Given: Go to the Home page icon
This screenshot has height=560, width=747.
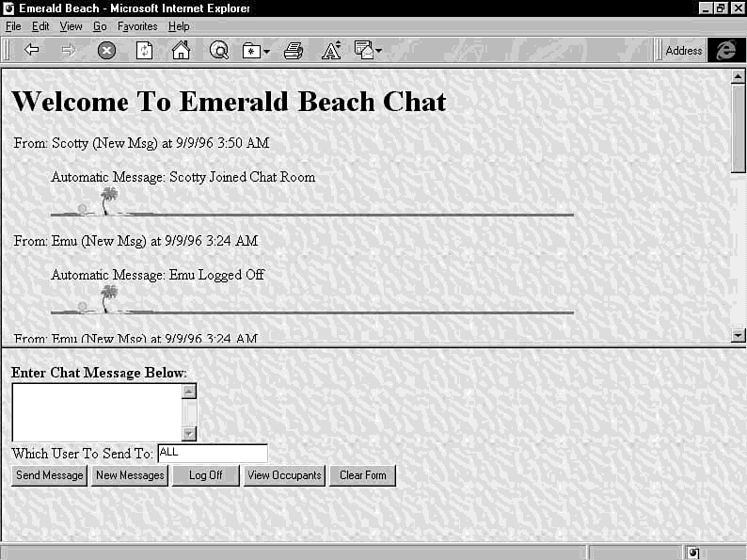Looking at the screenshot, I should click(x=181, y=51).
